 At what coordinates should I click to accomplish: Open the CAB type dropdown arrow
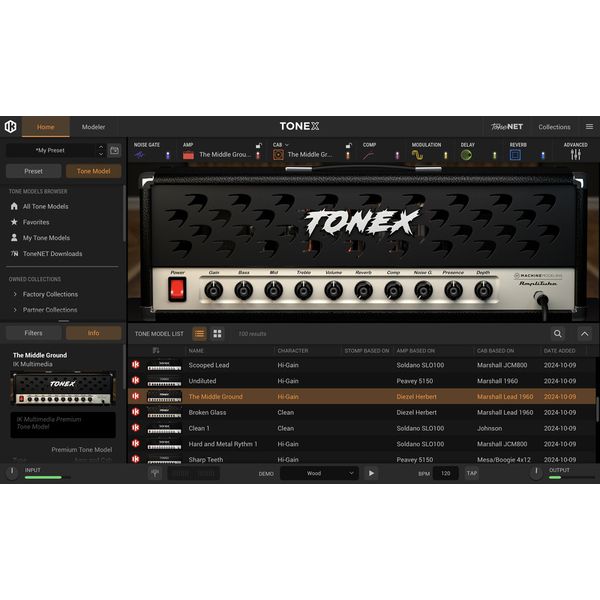tap(287, 145)
